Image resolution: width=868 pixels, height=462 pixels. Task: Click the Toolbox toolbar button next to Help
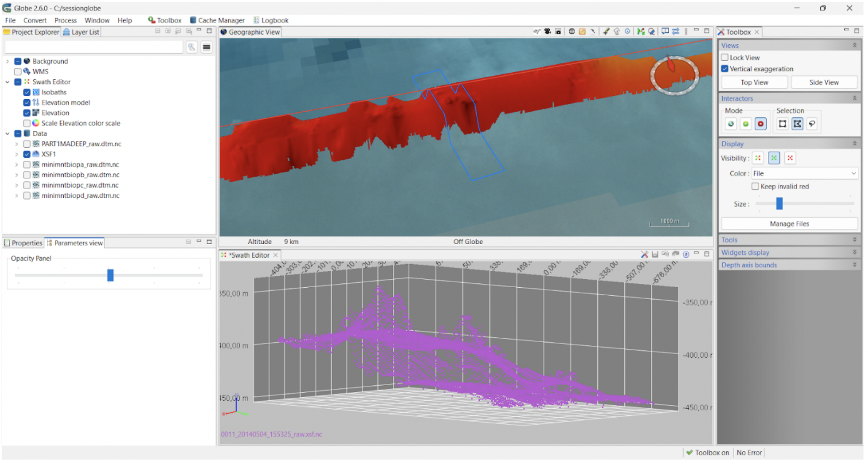165,20
